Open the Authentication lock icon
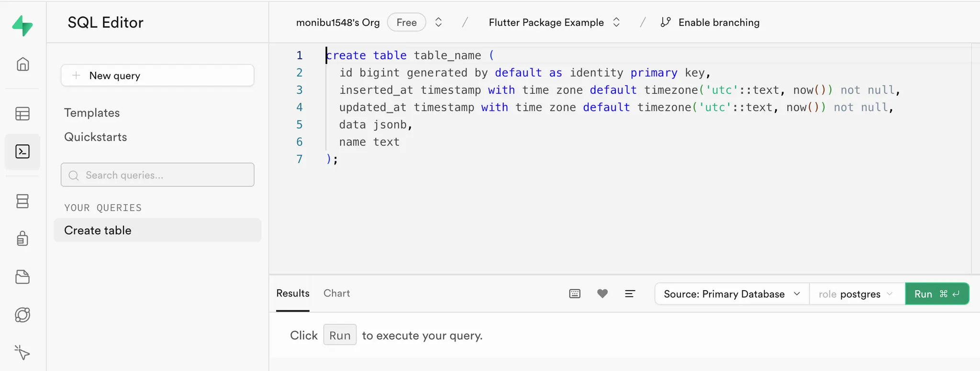The height and width of the screenshot is (371, 980). point(22,238)
